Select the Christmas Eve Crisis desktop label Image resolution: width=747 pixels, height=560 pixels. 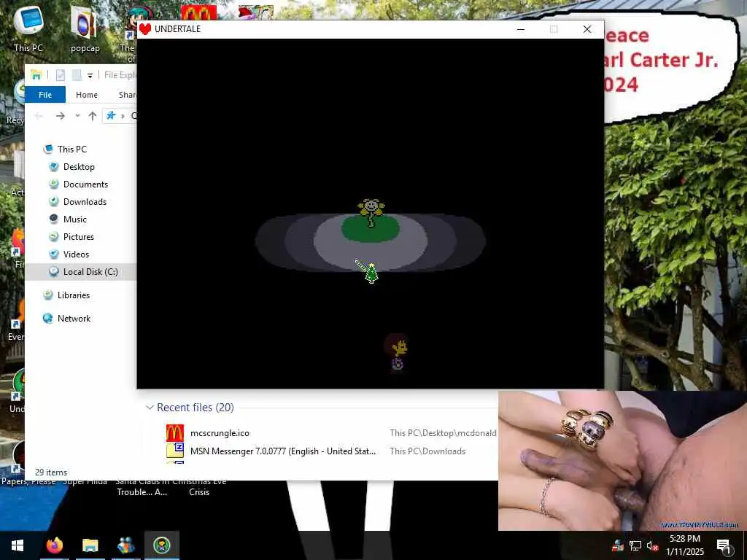pos(199,486)
